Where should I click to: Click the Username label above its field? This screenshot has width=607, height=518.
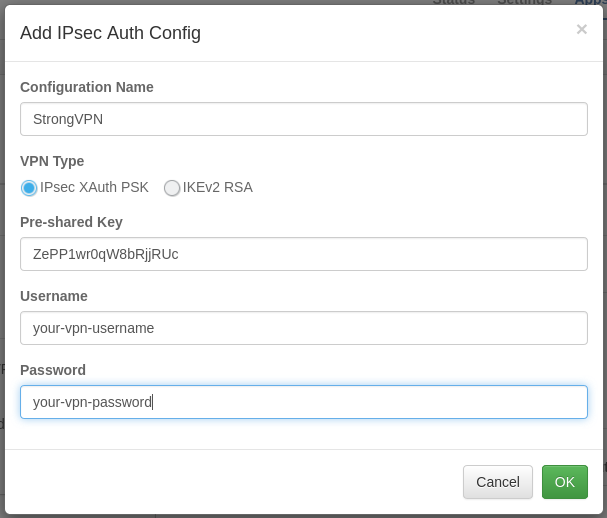[x=54, y=296]
